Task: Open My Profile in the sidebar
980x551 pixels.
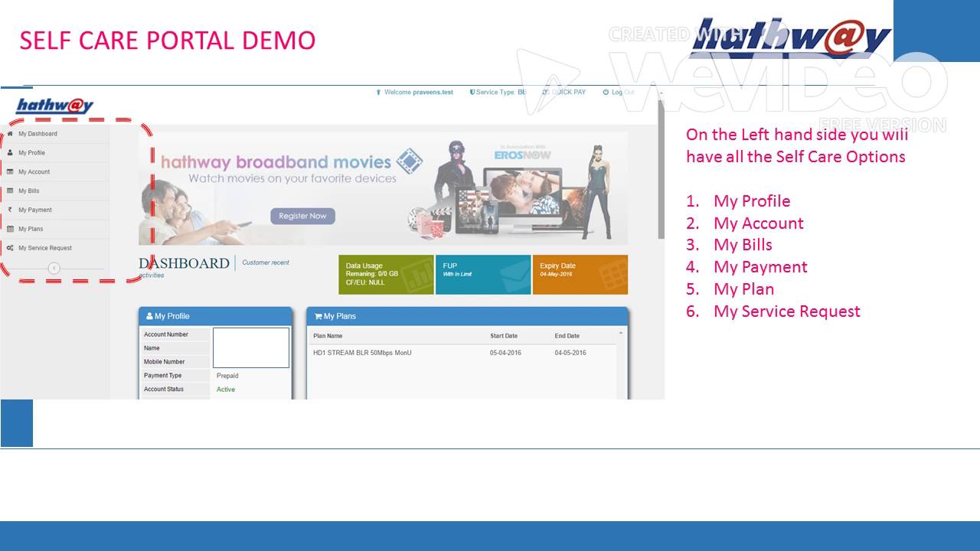Action: [x=54, y=152]
